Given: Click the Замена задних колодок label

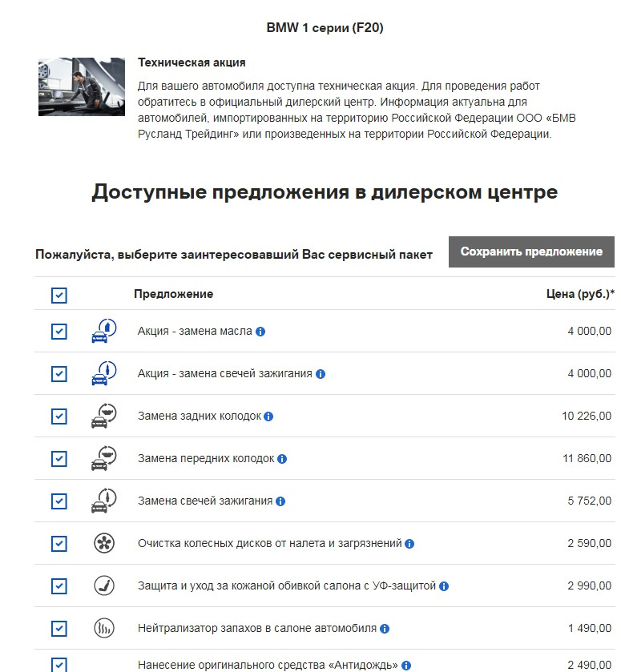Looking at the screenshot, I should [x=200, y=416].
